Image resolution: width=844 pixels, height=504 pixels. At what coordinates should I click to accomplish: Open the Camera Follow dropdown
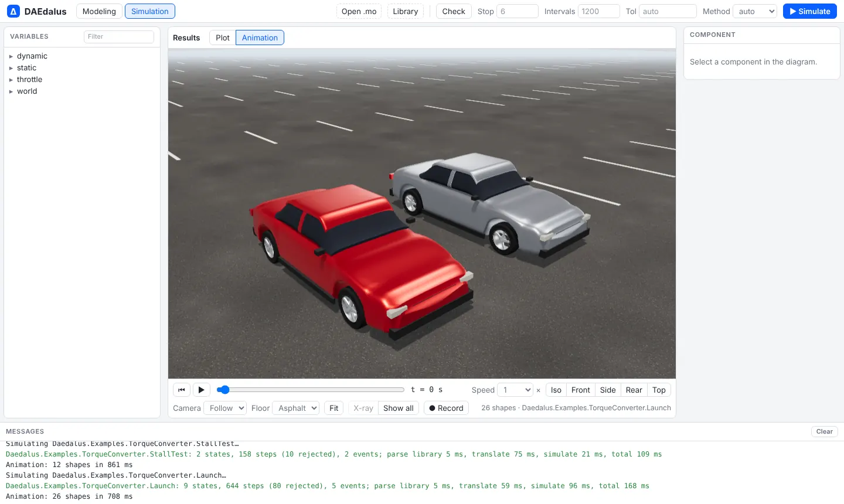pyautogui.click(x=224, y=408)
